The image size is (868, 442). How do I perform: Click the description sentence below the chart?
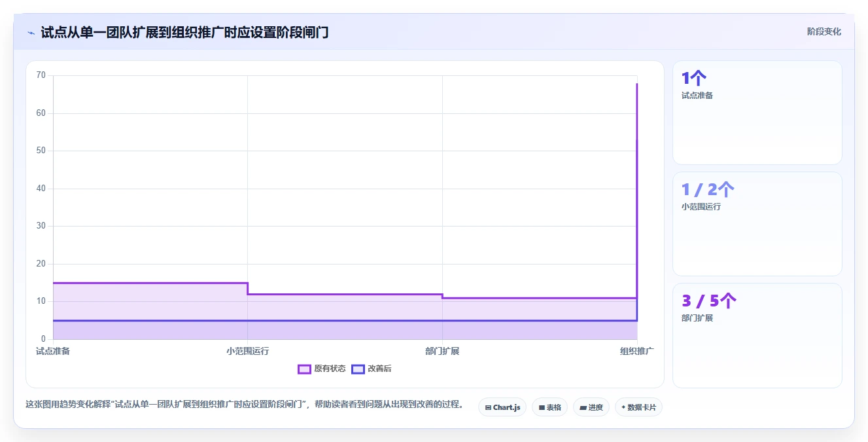[245, 405]
